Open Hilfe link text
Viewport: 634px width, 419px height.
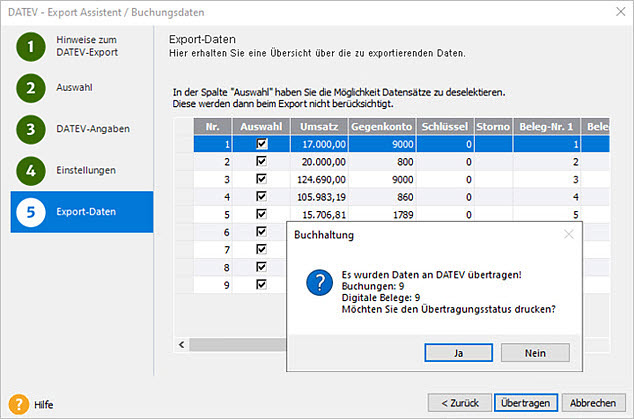coord(44,405)
